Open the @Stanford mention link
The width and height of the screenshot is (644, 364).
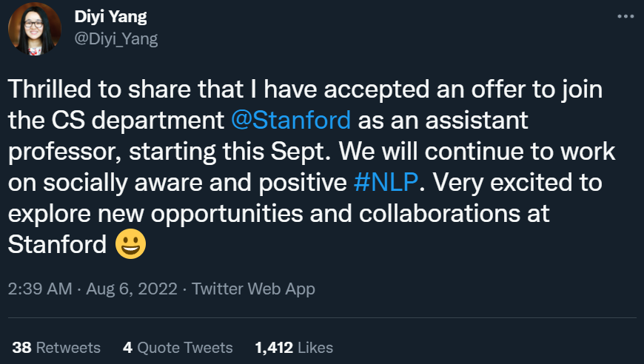291,120
